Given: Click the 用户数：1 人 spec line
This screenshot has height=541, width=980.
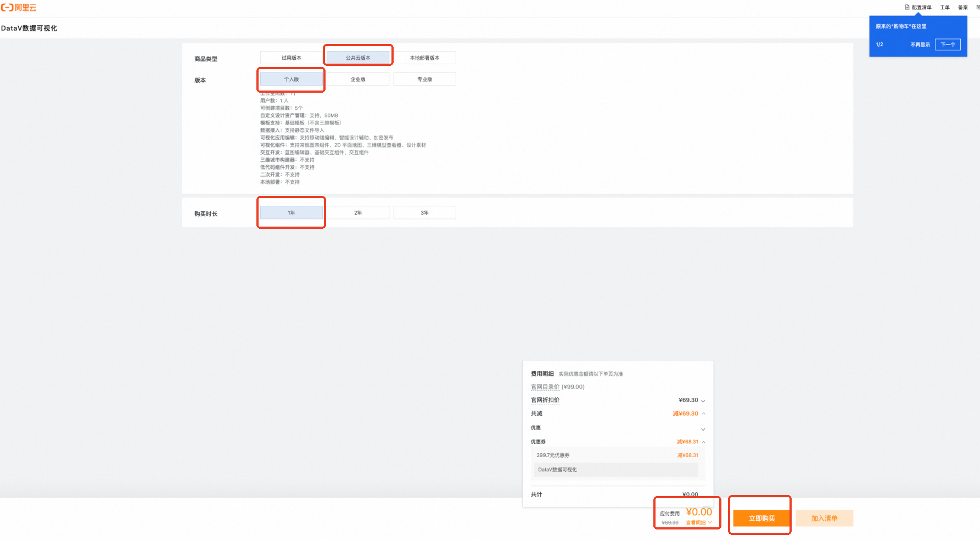Looking at the screenshot, I should (x=275, y=100).
